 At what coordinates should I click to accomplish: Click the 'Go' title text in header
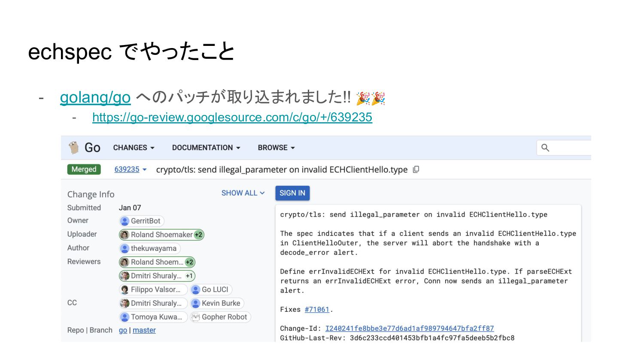click(x=92, y=148)
